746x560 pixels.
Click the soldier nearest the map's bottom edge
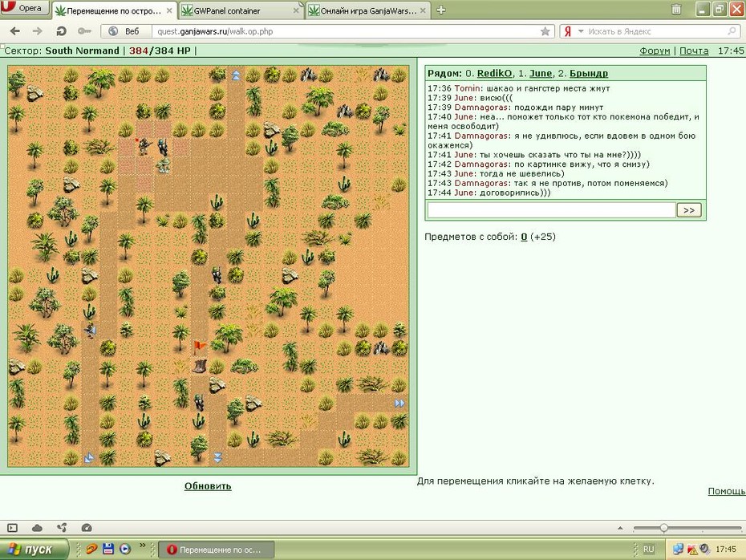[200, 402]
